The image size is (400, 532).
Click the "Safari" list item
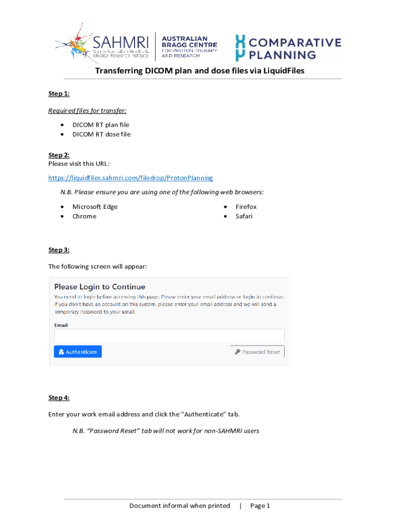pos(244,216)
